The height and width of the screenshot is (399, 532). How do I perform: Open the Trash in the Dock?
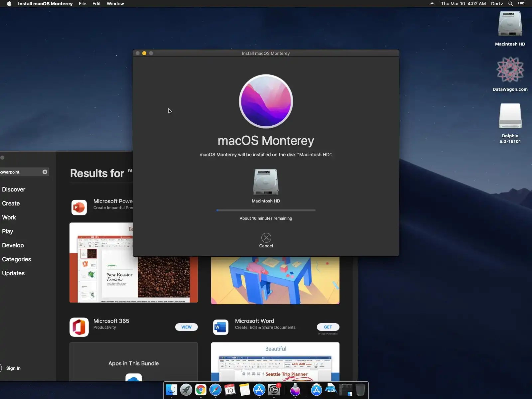coord(360,390)
